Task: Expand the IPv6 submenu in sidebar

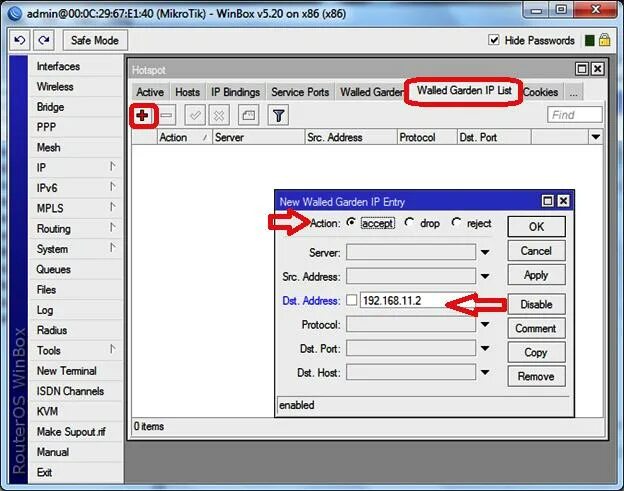Action: (x=113, y=187)
